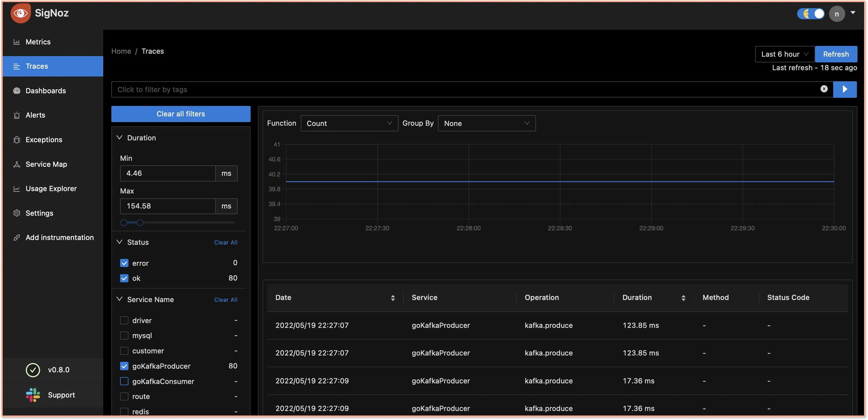The image size is (868, 420).
Task: Click the Home breadcrumb link
Action: (x=121, y=51)
